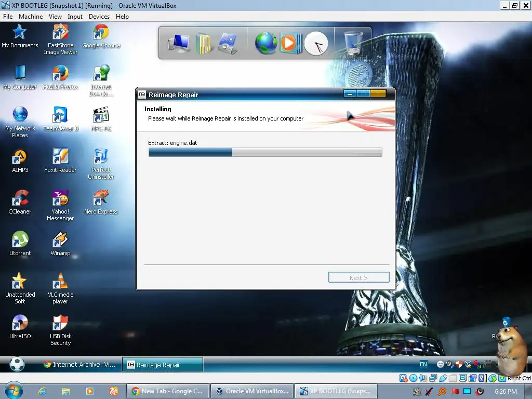532x399 pixels.
Task: Select the Perfect Uninstaller shortcut
Action: [x=101, y=164]
